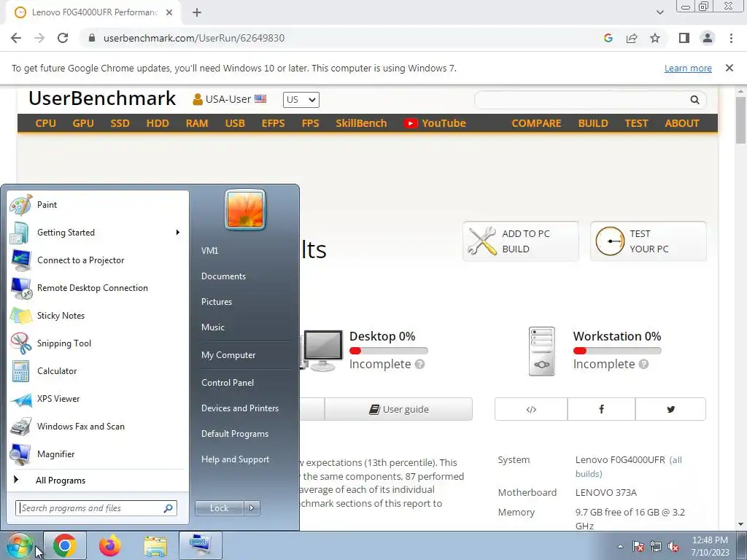Launch Firefox from the taskbar
Screen dimensions: 747x560
click(x=110, y=545)
